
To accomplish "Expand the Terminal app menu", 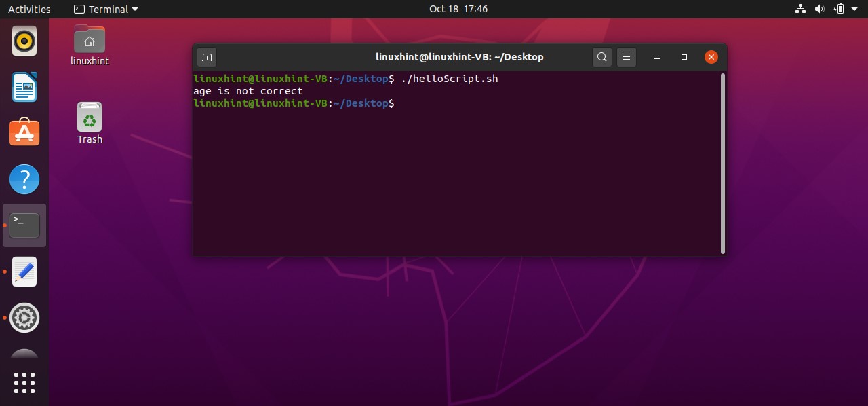I will (x=106, y=9).
